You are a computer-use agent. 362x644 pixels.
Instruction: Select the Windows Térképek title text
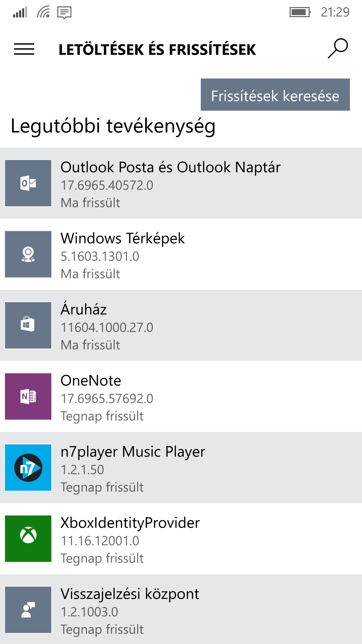click(123, 238)
